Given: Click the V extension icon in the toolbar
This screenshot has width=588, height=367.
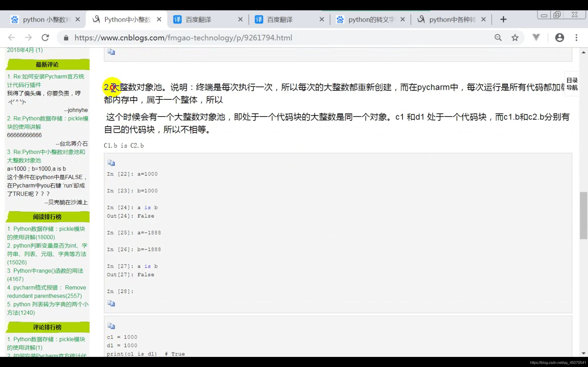Looking at the screenshot, I should click(536, 38).
